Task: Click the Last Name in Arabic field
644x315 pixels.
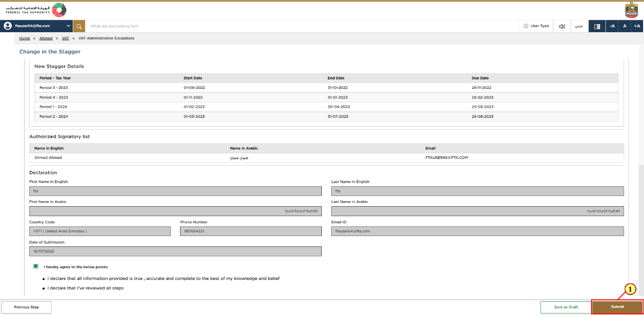Action: tap(477, 211)
